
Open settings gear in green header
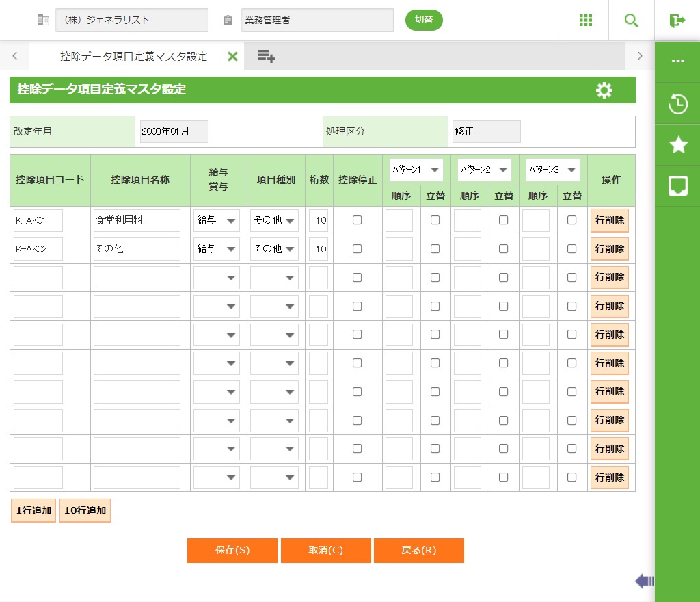click(604, 90)
